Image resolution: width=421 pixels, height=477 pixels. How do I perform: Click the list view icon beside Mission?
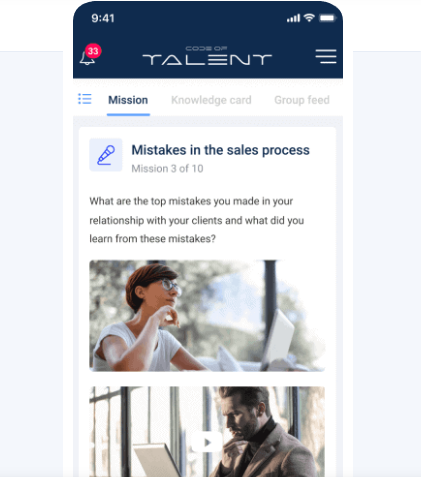point(85,99)
